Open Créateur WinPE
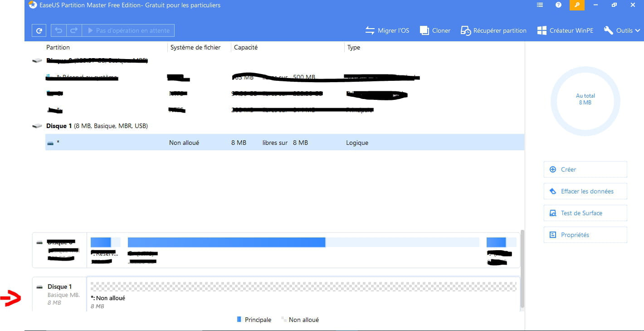Screen dimensions: 644x331 tap(565, 30)
